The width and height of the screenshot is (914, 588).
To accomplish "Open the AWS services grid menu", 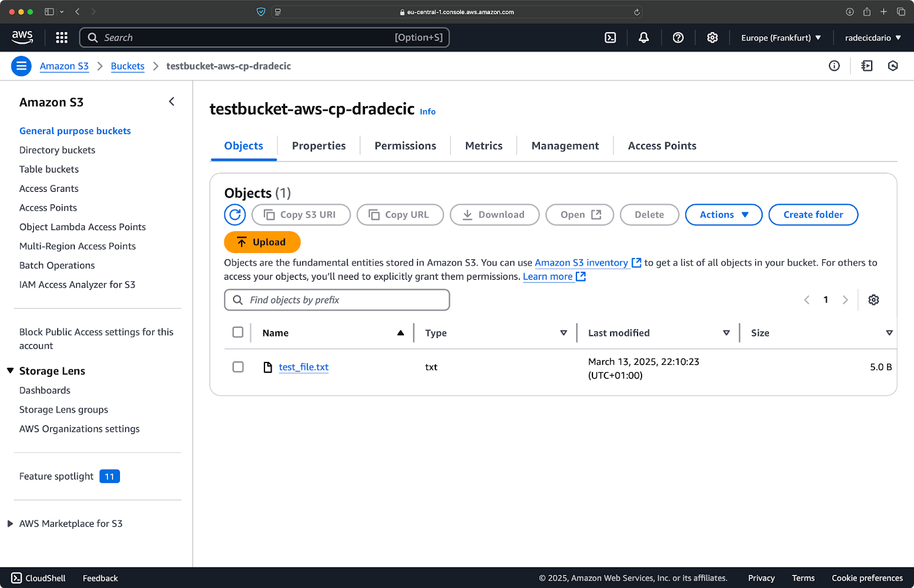I will point(62,38).
